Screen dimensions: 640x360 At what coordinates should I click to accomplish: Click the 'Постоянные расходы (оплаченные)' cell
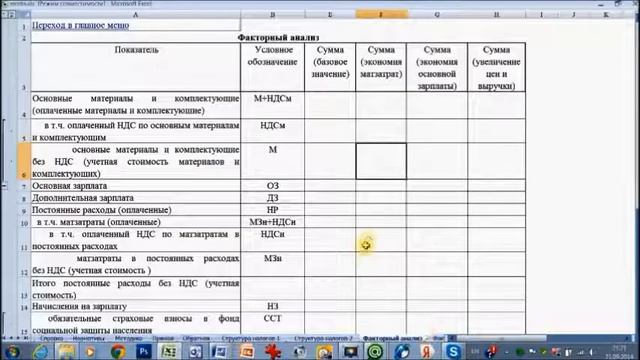tap(136, 210)
